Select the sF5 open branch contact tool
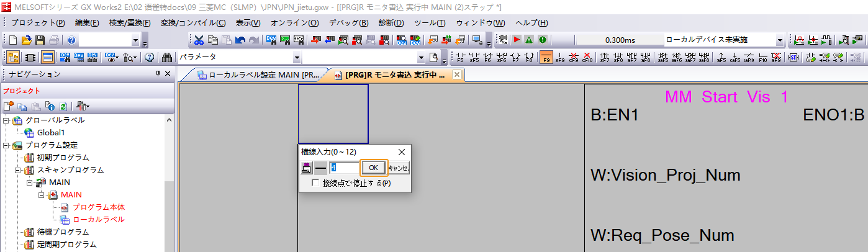This screenshot has height=252, width=868. pyautogui.click(x=474, y=58)
